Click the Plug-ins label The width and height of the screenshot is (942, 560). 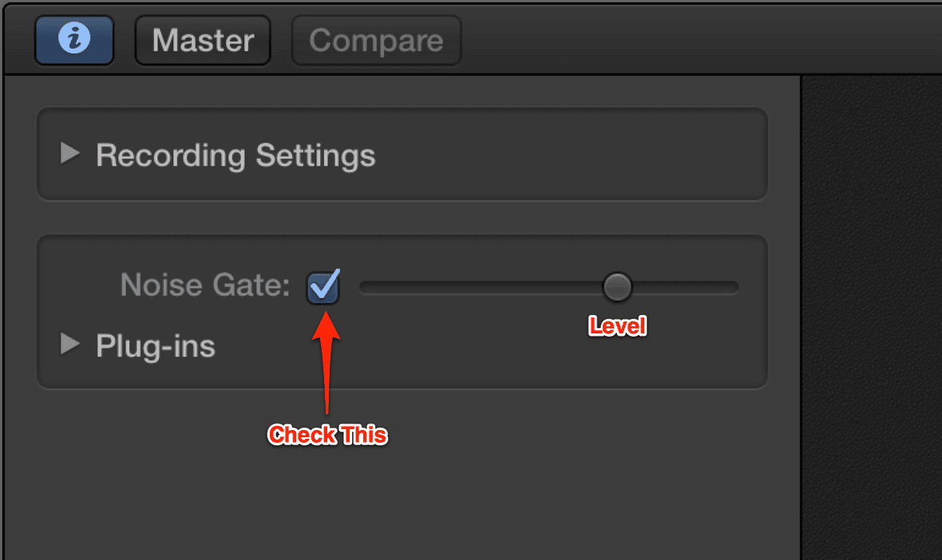156,345
